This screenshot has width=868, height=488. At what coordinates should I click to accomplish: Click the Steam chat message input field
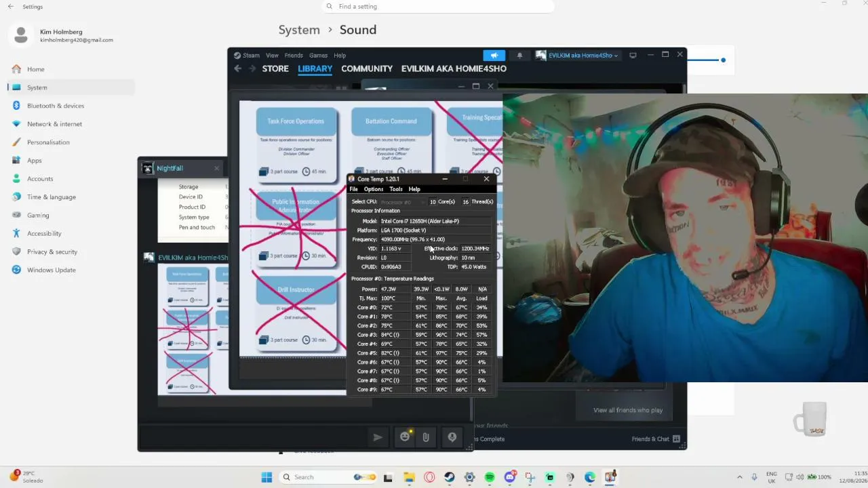(x=254, y=438)
